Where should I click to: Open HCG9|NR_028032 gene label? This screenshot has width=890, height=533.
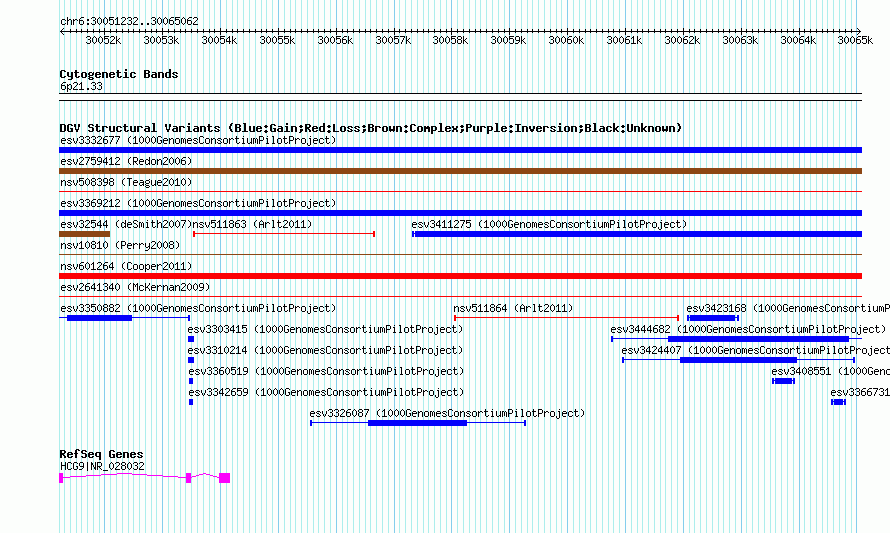[x=102, y=466]
